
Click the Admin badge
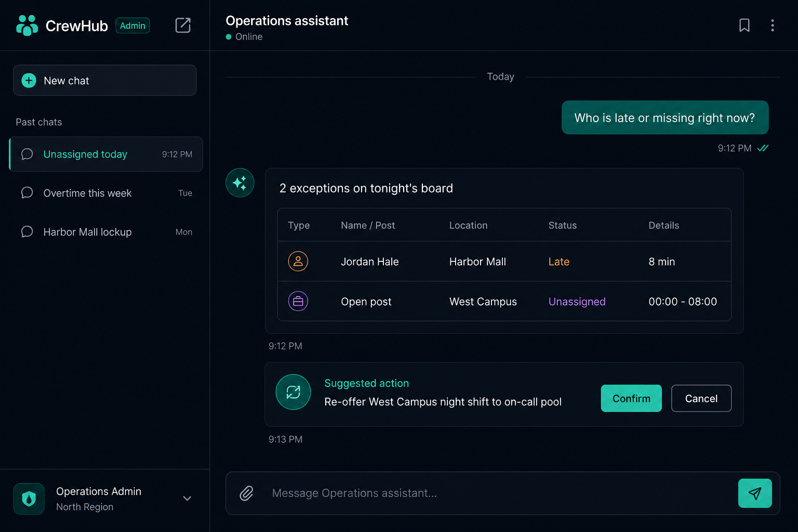(132, 25)
